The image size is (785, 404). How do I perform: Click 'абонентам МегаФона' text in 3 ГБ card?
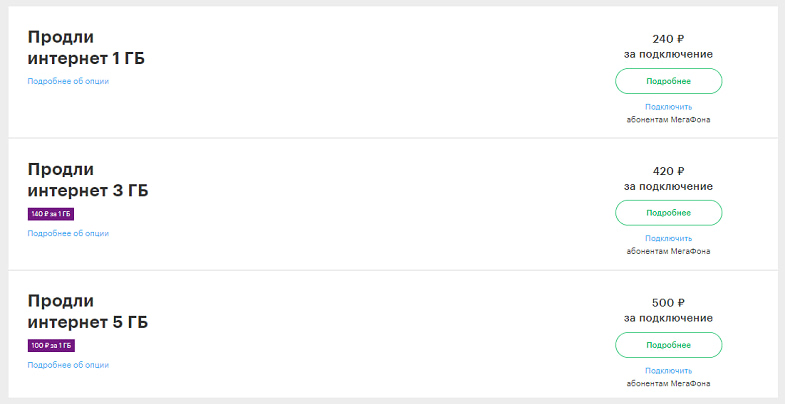click(x=668, y=251)
